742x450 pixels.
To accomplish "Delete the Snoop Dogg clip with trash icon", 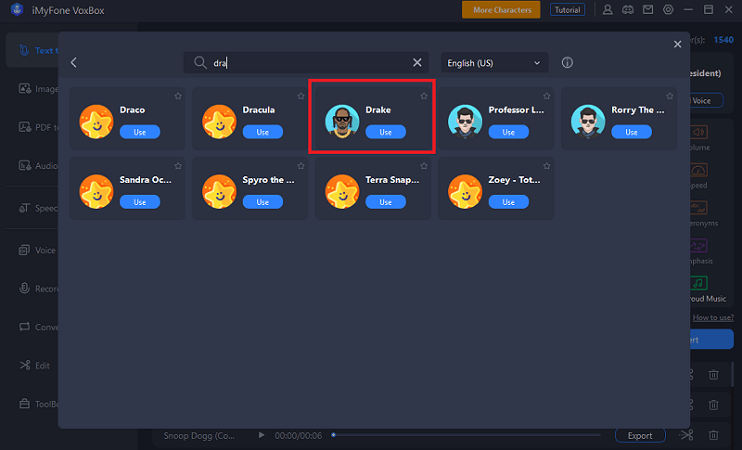I will [x=713, y=435].
